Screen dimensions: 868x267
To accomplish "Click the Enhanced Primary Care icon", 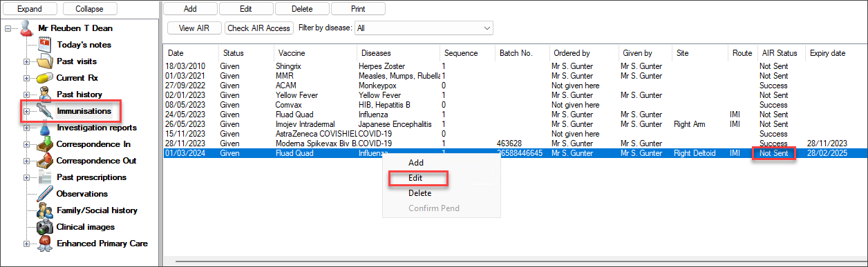I will coord(44,244).
